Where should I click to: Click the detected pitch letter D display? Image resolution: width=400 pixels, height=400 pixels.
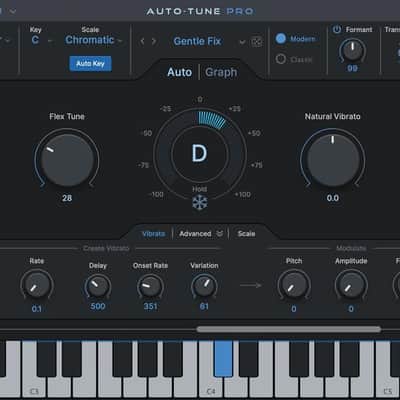[199, 154]
